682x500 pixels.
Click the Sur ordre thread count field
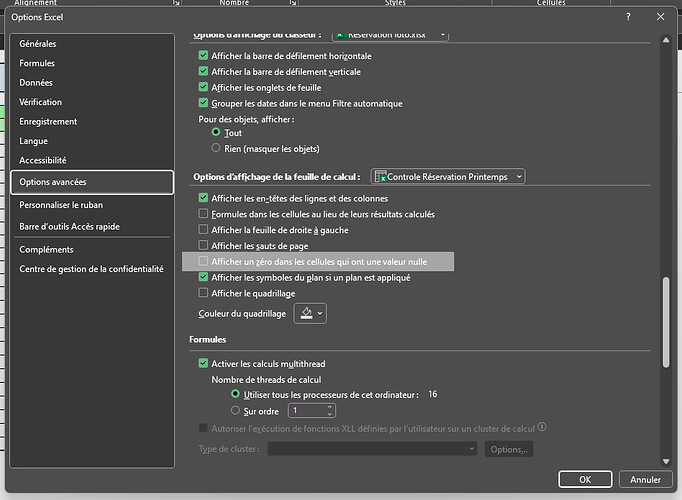pyautogui.click(x=307, y=410)
